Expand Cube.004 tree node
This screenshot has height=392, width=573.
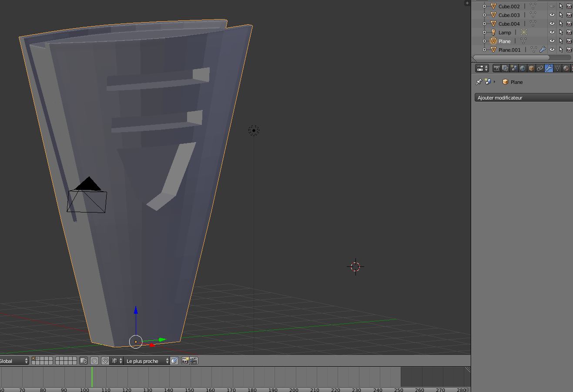[x=484, y=23]
